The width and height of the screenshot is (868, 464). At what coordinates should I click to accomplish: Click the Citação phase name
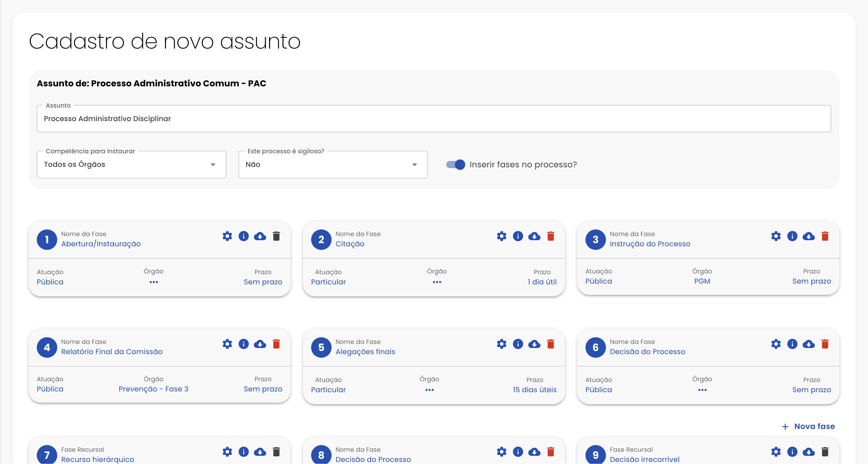pyautogui.click(x=350, y=243)
